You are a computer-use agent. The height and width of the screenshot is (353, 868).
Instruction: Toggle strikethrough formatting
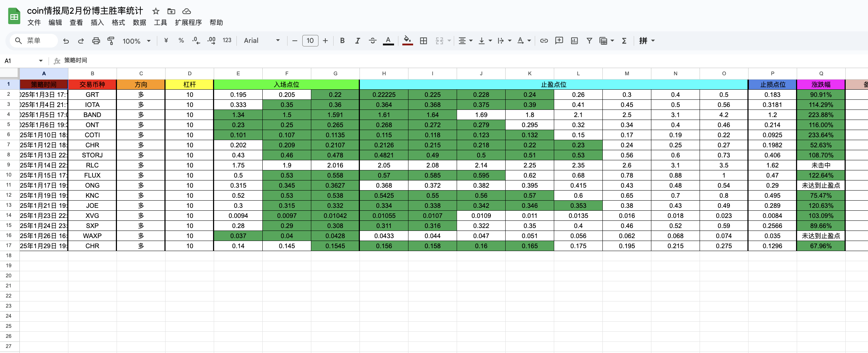372,41
